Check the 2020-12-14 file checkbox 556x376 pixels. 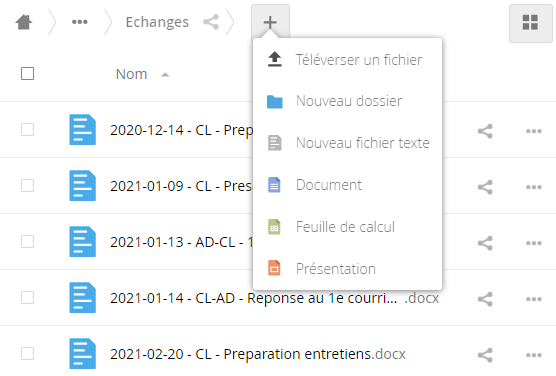pos(27,130)
